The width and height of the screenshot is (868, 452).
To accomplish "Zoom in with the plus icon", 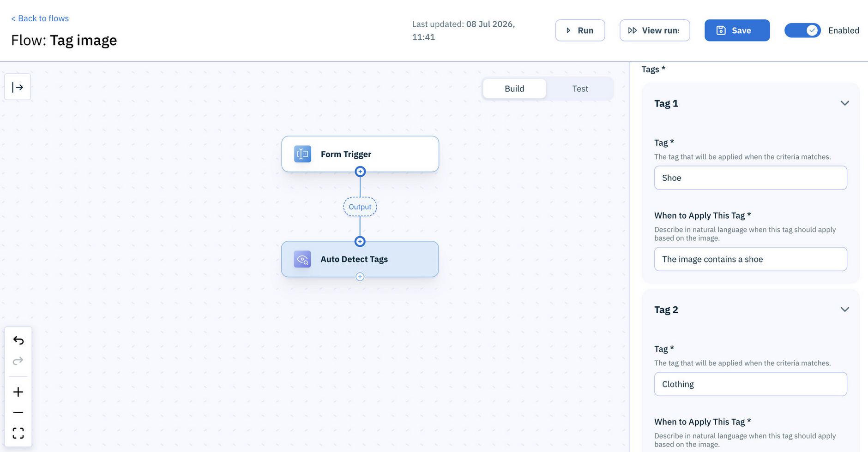I will coord(18,392).
